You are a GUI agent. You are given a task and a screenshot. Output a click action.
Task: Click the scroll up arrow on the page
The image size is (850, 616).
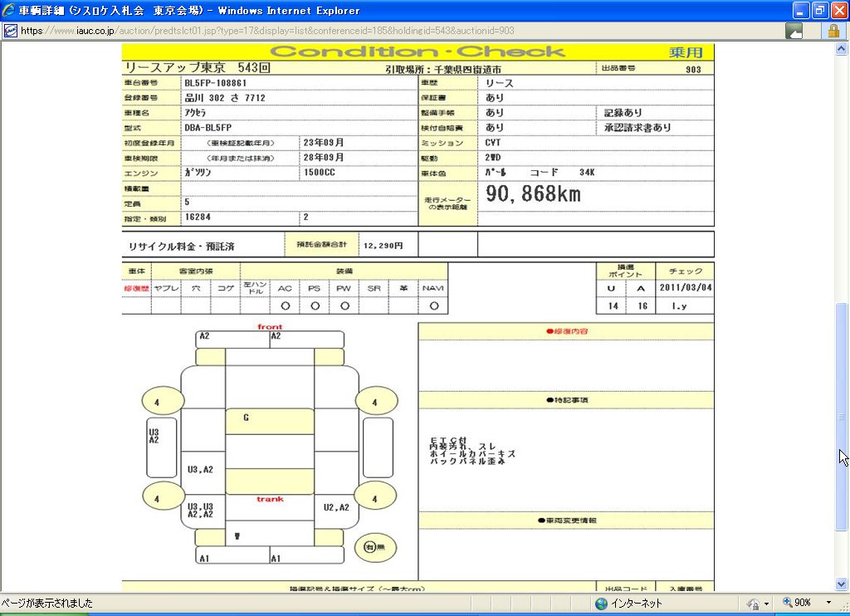tap(842, 49)
